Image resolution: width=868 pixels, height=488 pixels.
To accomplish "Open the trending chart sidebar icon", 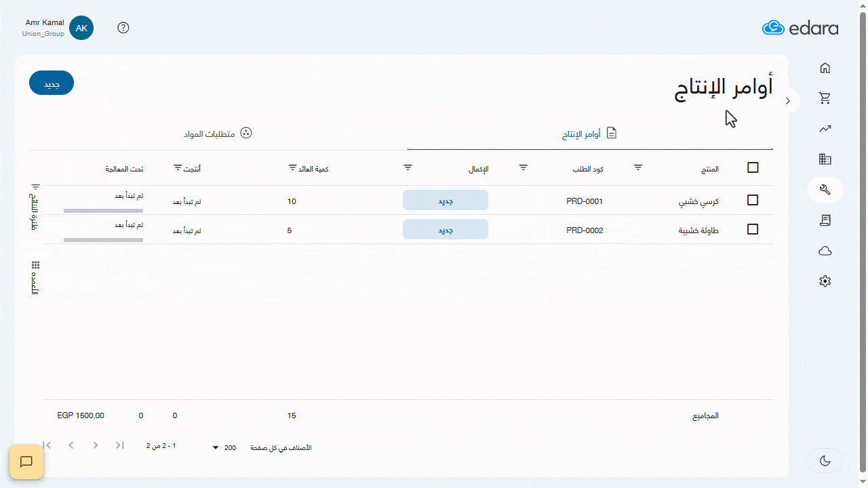I will 825,129.
